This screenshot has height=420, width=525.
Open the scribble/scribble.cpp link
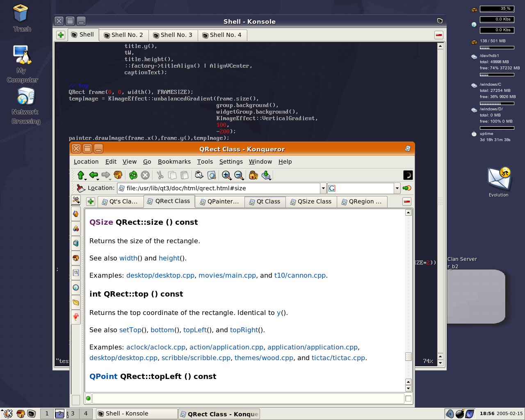196,358
